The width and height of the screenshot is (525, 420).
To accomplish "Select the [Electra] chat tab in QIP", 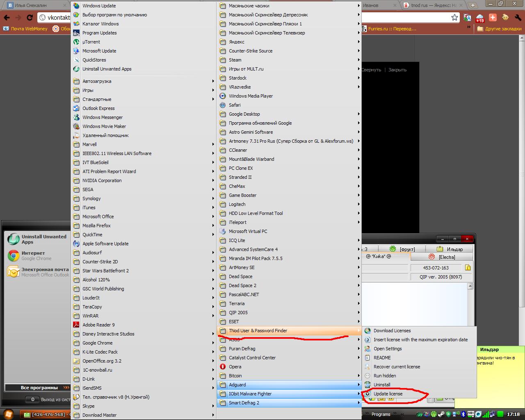I will click(442, 257).
